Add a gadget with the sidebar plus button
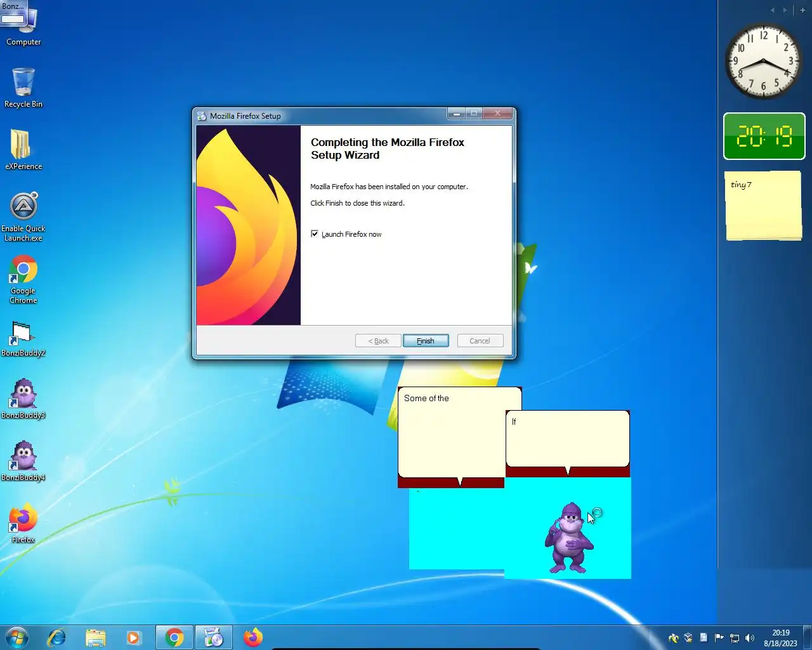The height and width of the screenshot is (650, 812). (802, 10)
